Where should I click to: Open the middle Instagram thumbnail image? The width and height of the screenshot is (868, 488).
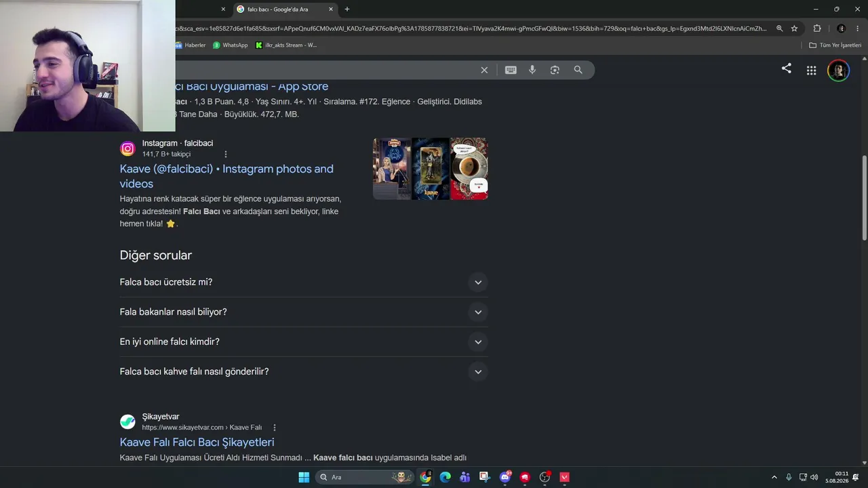click(x=431, y=169)
